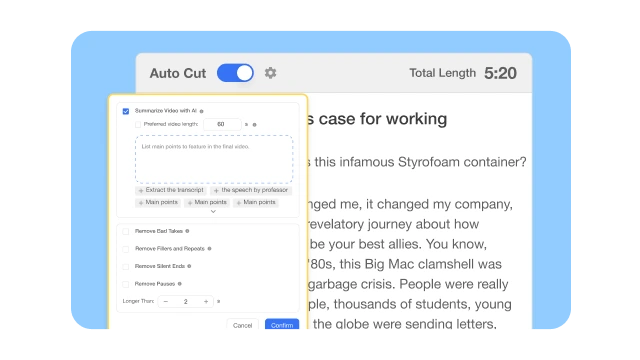Add 'the speech by professor' suggestion tag

click(x=251, y=190)
